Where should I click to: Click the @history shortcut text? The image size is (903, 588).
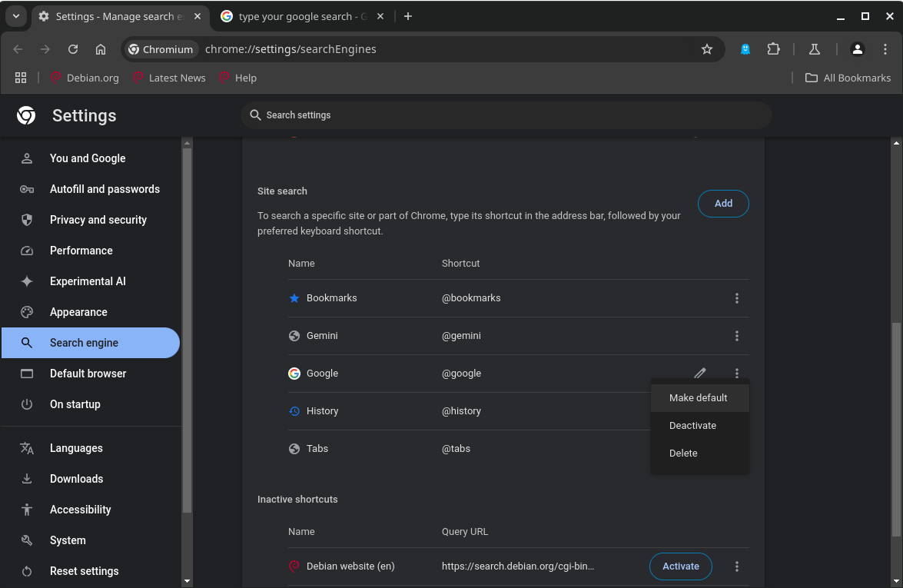pyautogui.click(x=461, y=411)
